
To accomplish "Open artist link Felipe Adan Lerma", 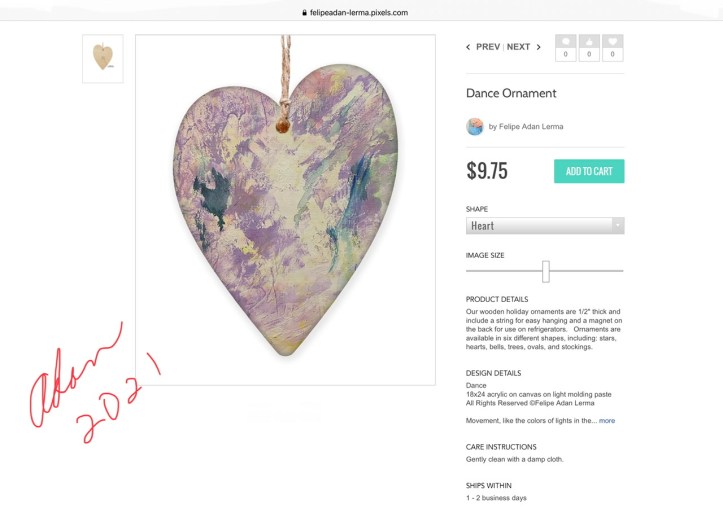I will point(531,127).
